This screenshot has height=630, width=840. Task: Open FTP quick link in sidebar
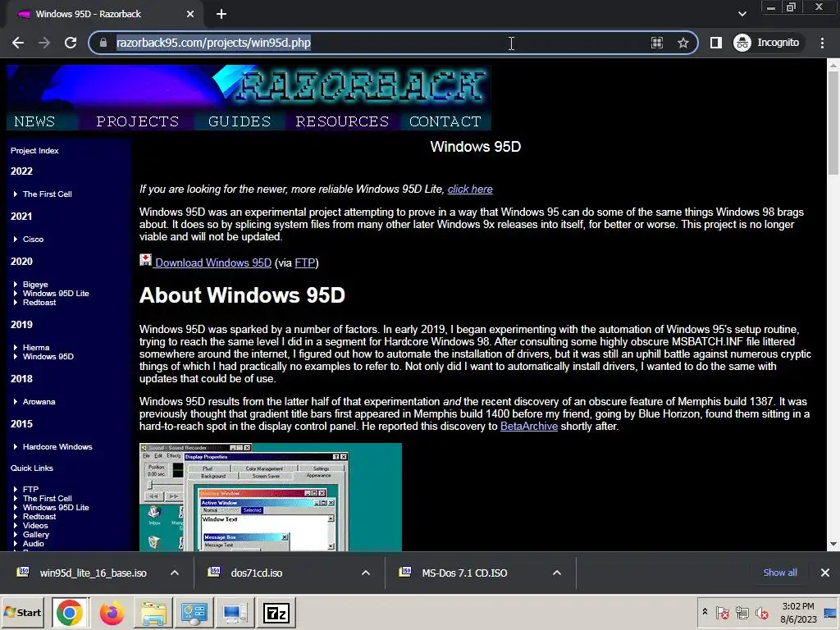[30, 490]
